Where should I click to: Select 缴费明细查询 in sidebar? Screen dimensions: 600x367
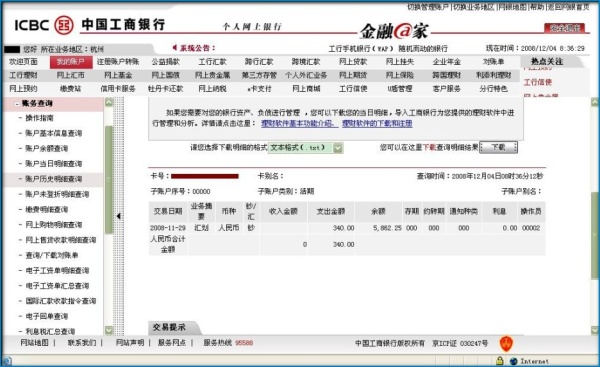[47, 210]
